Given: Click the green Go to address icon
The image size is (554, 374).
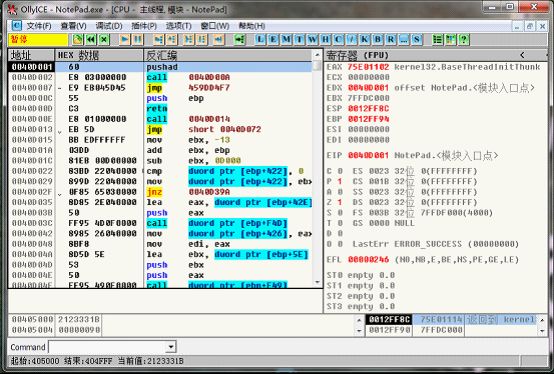Looking at the screenshot, I should (x=240, y=39).
